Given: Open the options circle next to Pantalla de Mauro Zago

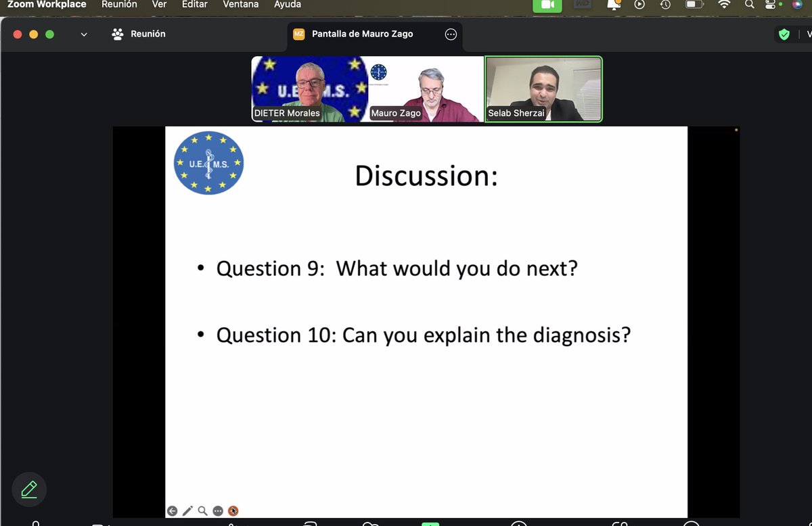Looking at the screenshot, I should coord(451,34).
